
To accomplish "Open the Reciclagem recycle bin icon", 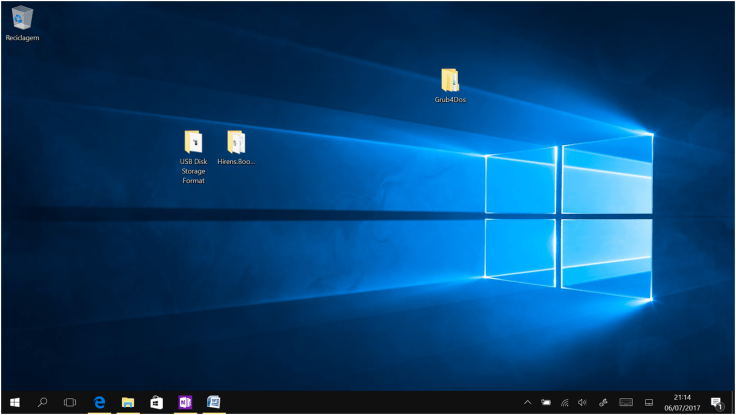I will [x=22, y=18].
